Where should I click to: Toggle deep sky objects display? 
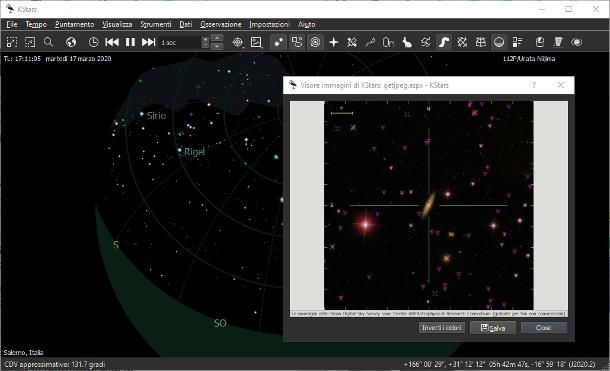coord(297,42)
